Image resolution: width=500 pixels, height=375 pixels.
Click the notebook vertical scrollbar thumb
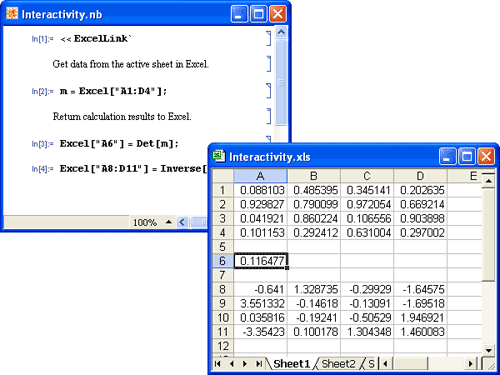(281, 82)
